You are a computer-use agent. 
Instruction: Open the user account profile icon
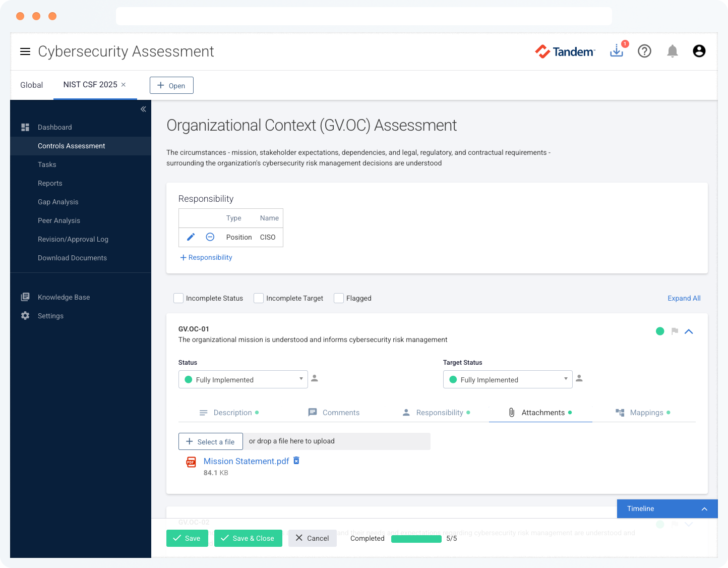pyautogui.click(x=699, y=51)
